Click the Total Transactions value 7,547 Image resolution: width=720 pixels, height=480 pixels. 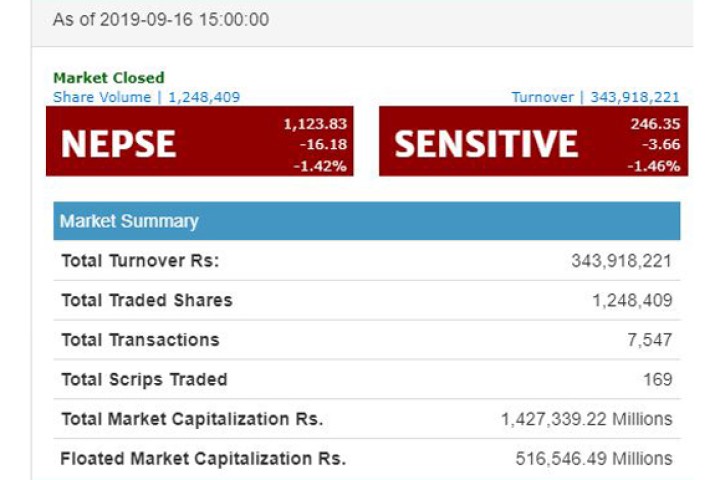click(649, 340)
